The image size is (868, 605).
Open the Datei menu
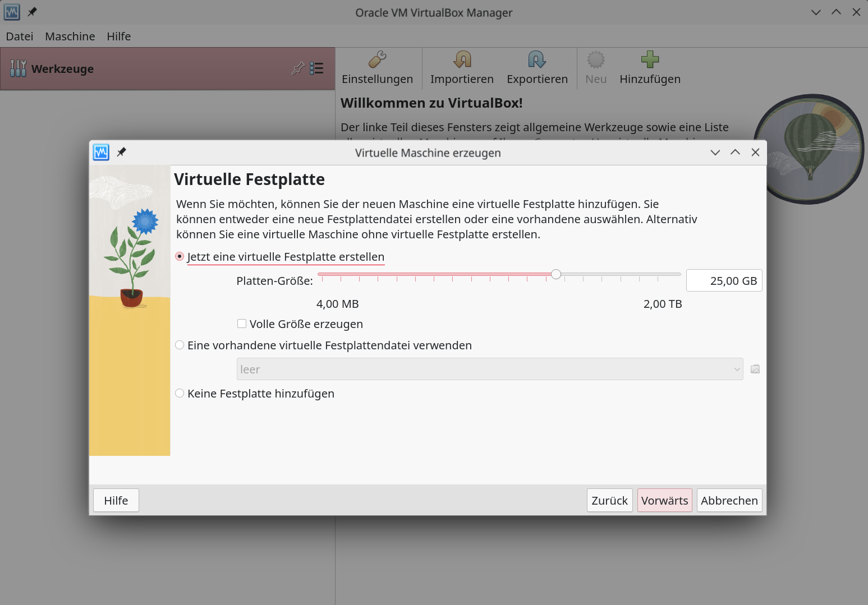point(20,36)
